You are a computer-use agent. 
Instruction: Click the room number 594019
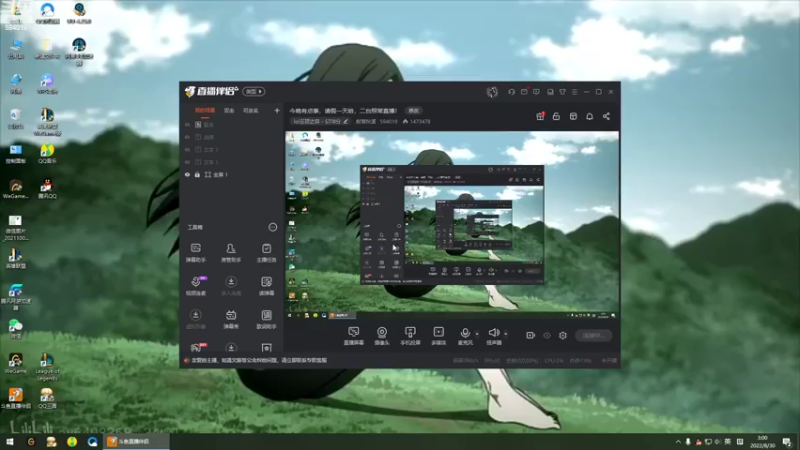coord(388,121)
